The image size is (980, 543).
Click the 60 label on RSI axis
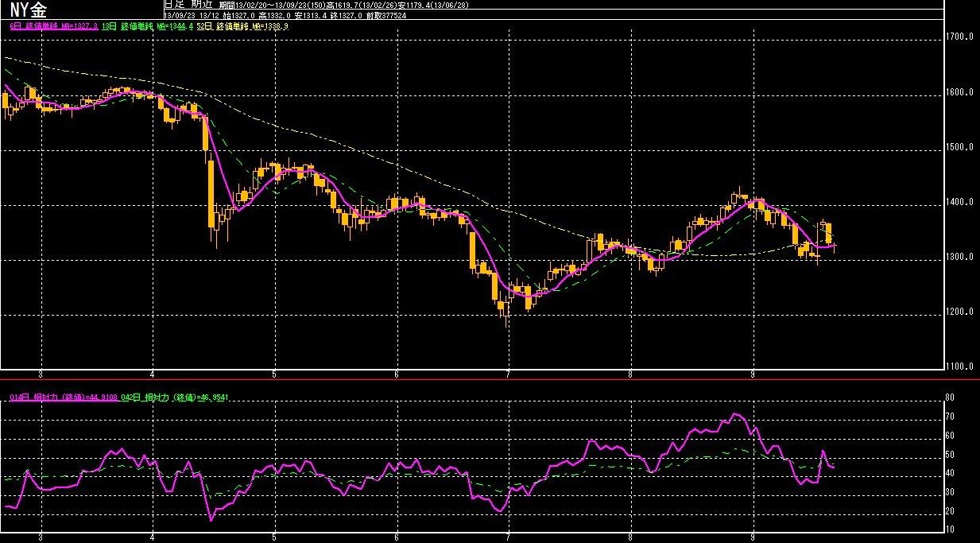click(950, 436)
